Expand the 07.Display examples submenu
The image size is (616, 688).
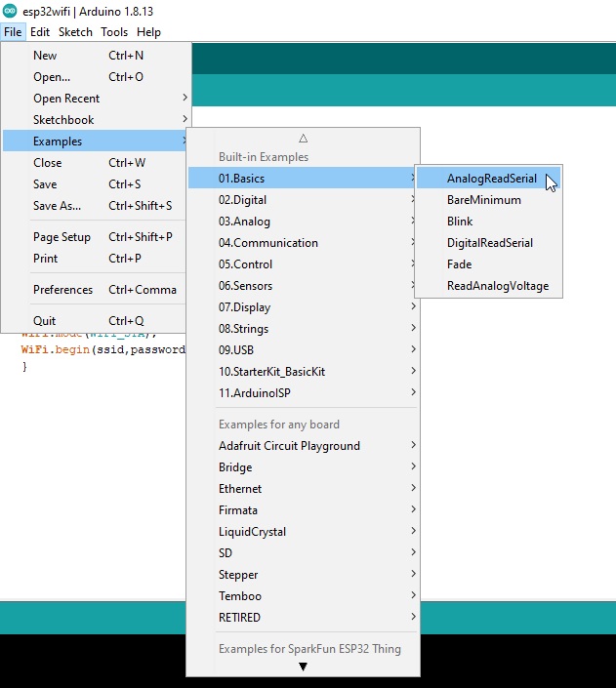click(x=303, y=307)
